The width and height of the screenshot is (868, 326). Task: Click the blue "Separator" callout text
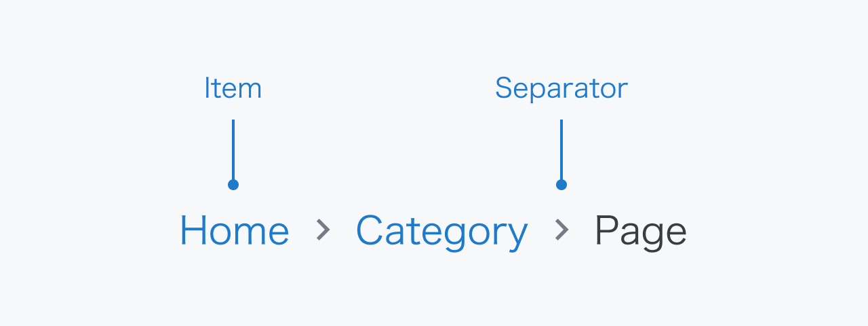pos(561,89)
